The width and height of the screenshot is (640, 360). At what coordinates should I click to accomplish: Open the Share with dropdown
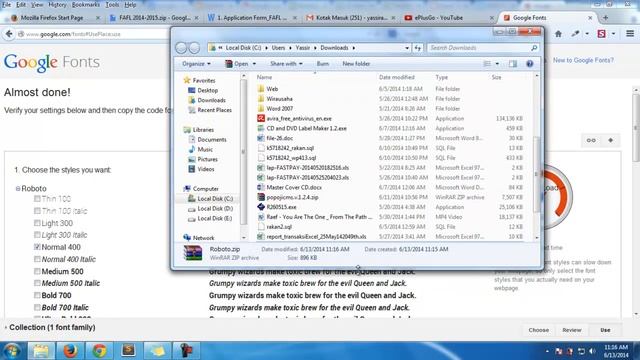point(286,64)
